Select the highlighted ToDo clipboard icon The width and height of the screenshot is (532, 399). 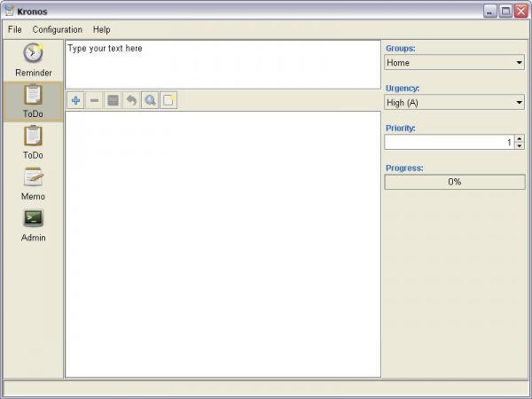pos(33,94)
